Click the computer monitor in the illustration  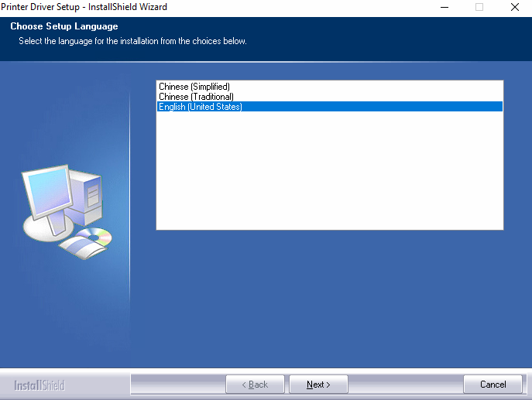[x=49, y=191]
